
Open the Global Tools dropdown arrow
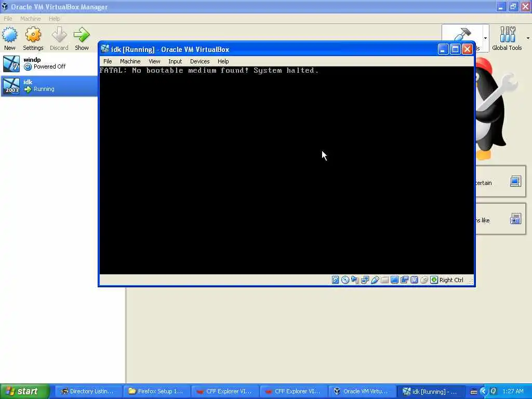pos(528,38)
